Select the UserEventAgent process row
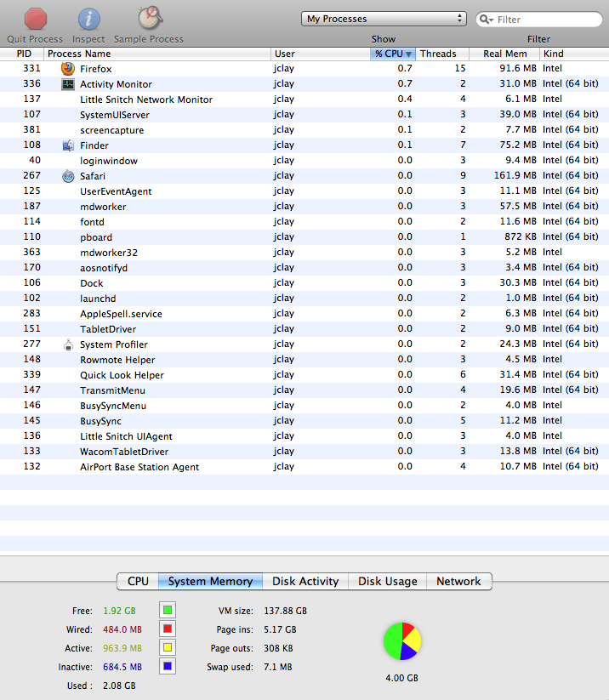609x700 pixels. point(304,191)
